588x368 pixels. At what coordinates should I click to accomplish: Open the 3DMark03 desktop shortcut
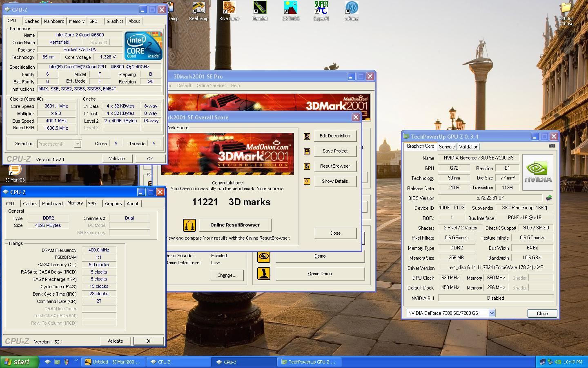point(15,173)
